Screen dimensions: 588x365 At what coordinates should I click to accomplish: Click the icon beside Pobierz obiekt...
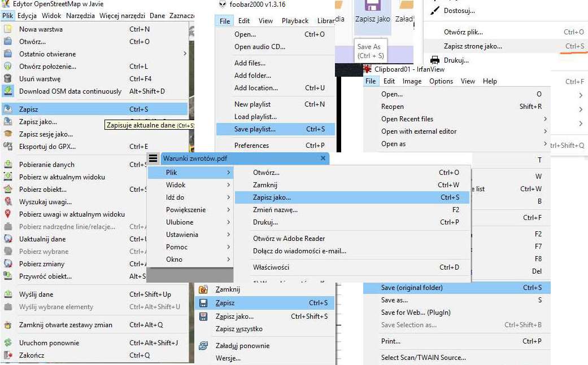pyautogui.click(x=8, y=189)
